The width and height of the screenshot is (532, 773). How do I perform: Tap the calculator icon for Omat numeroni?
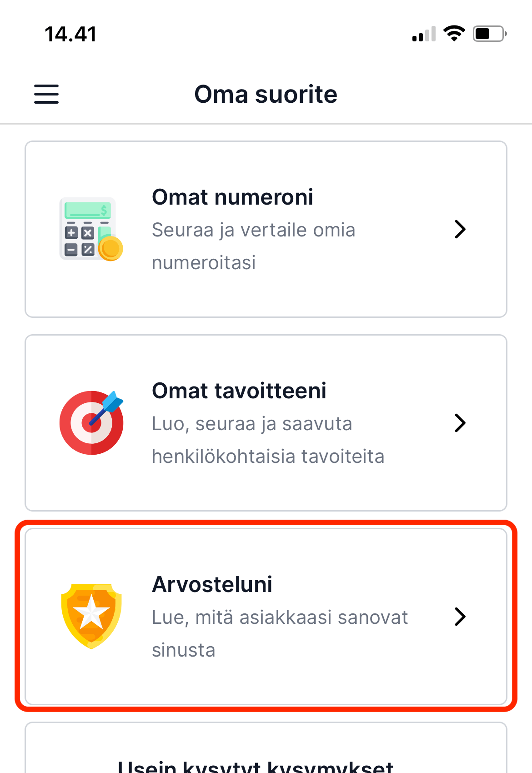pyautogui.click(x=91, y=229)
